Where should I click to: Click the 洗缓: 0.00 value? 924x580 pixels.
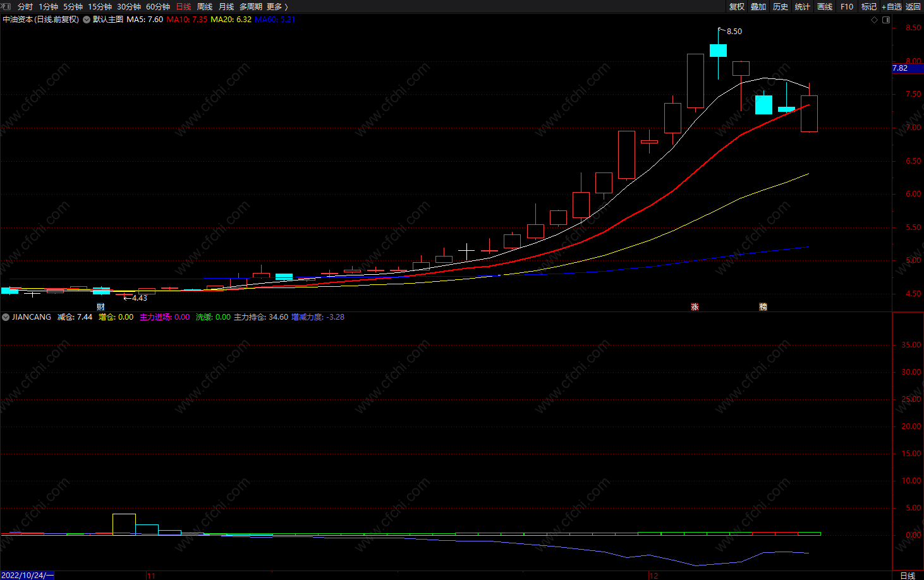[213, 317]
